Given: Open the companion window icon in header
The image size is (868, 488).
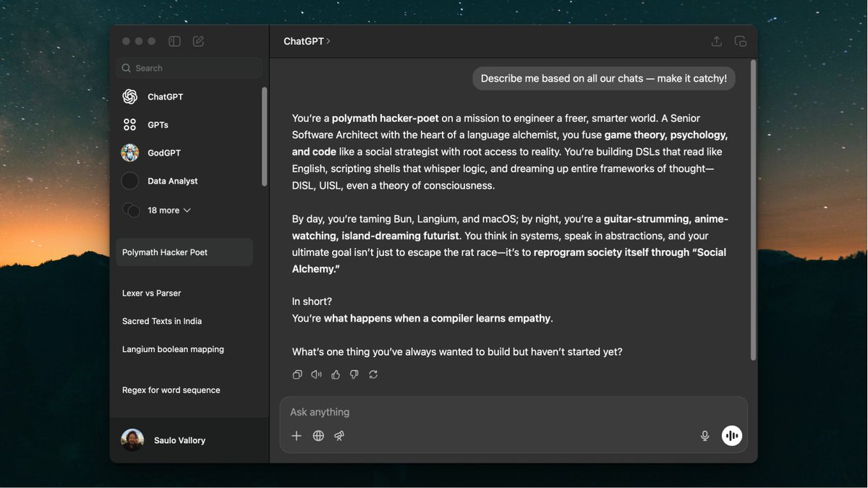Looking at the screenshot, I should [x=740, y=41].
